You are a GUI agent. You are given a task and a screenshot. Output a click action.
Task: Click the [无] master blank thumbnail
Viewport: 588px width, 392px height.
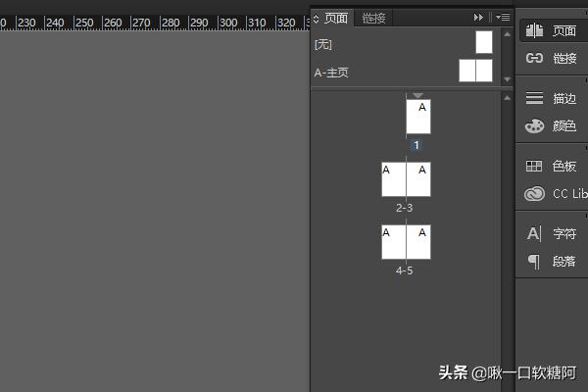484,42
